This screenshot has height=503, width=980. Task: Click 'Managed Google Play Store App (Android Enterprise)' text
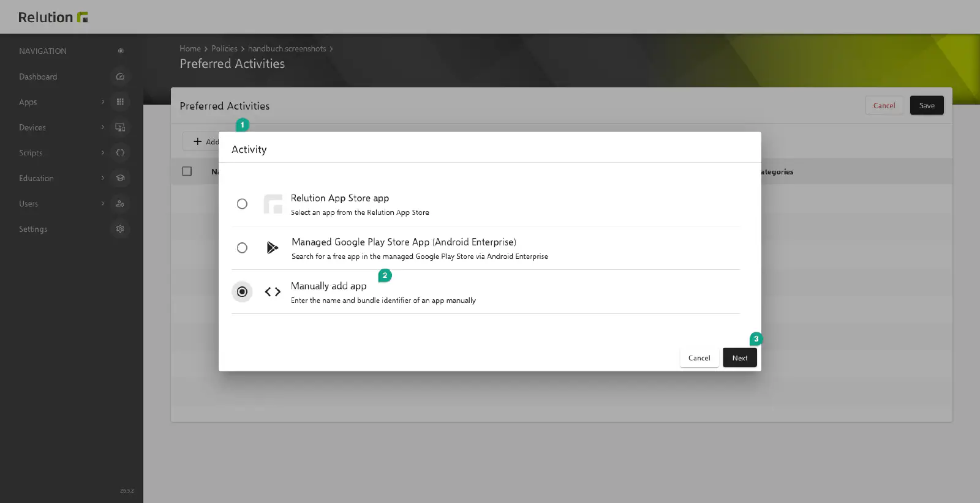click(x=404, y=242)
